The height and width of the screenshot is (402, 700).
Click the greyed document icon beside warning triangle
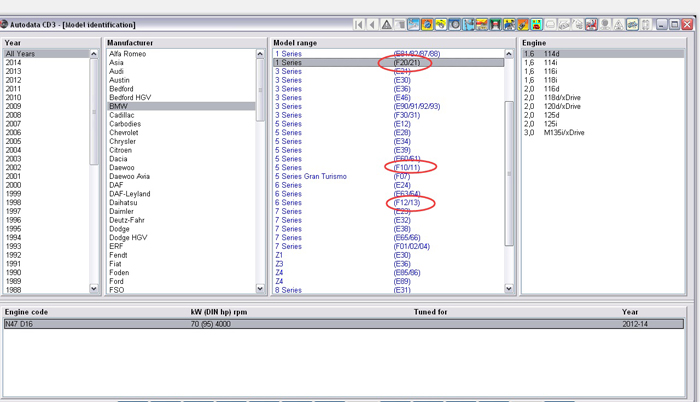click(400, 25)
